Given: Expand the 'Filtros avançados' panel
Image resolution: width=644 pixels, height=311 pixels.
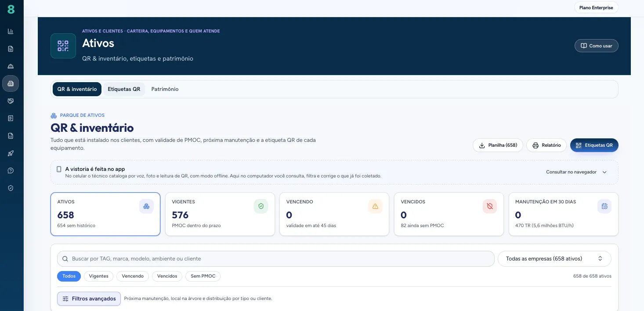Looking at the screenshot, I should (89, 299).
